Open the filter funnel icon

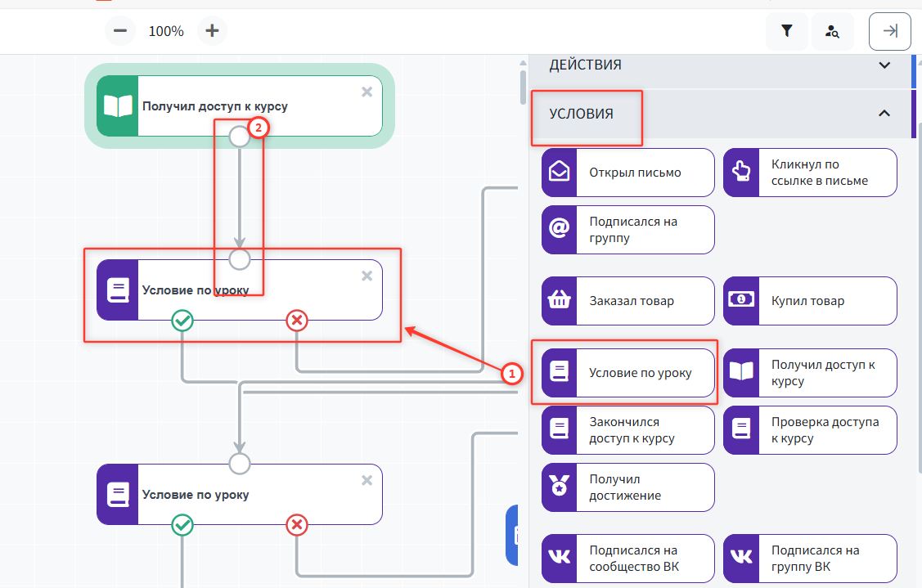(786, 31)
